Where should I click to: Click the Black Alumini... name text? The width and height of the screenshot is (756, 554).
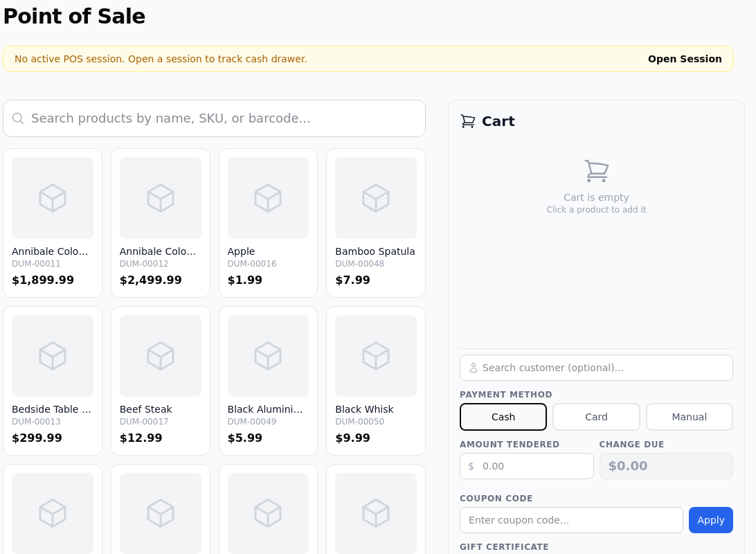click(x=265, y=409)
